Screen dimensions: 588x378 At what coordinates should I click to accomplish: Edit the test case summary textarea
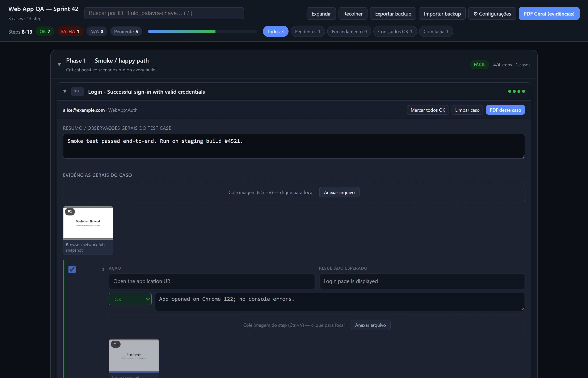pos(294,146)
